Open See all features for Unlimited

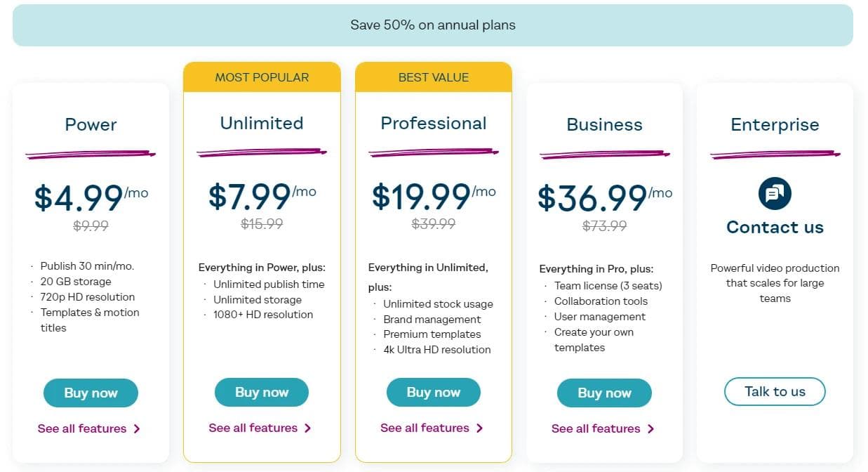pos(253,428)
